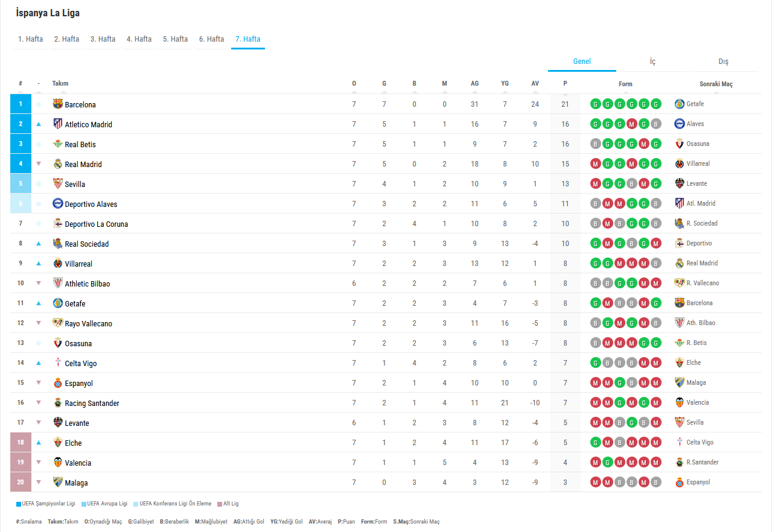This screenshot has width=772, height=532.
Task: Click the Osasuna crest in row 13
Action: pos(58,343)
